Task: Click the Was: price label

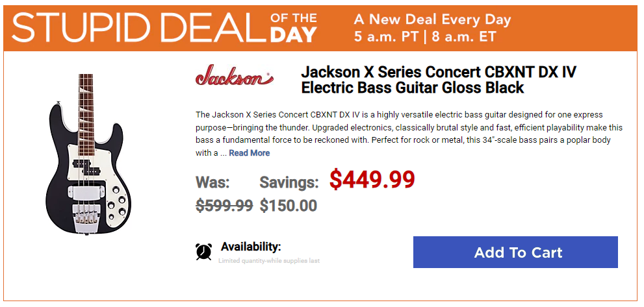Action: (213, 182)
